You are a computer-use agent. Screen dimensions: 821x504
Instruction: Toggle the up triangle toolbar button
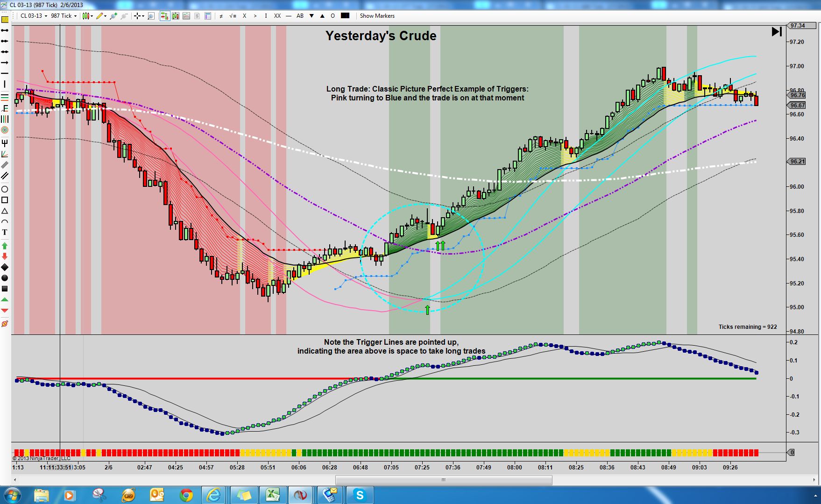[322, 16]
